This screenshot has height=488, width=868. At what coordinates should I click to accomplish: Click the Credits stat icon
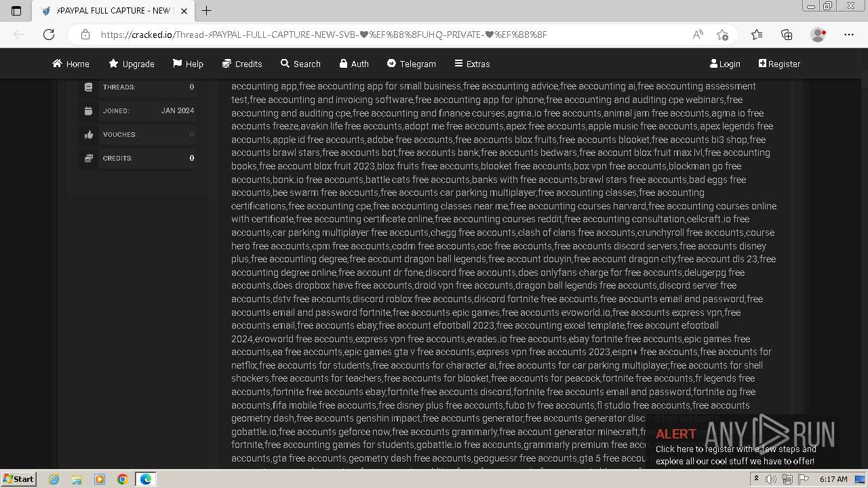[x=88, y=158]
